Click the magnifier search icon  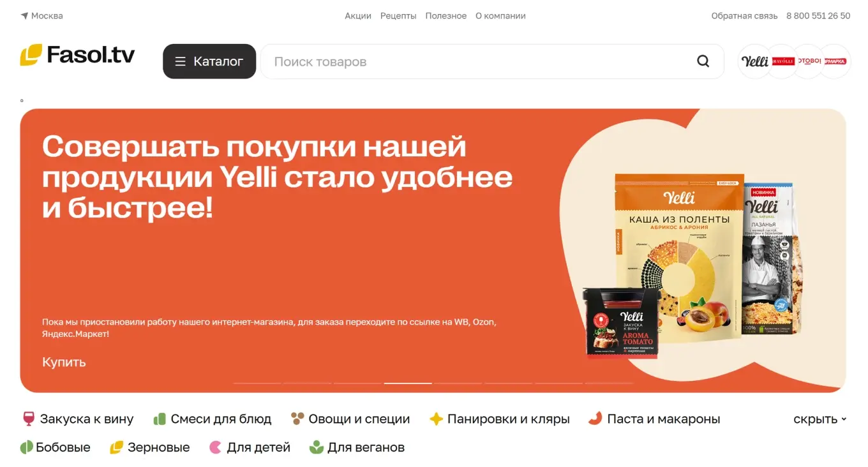[703, 61]
